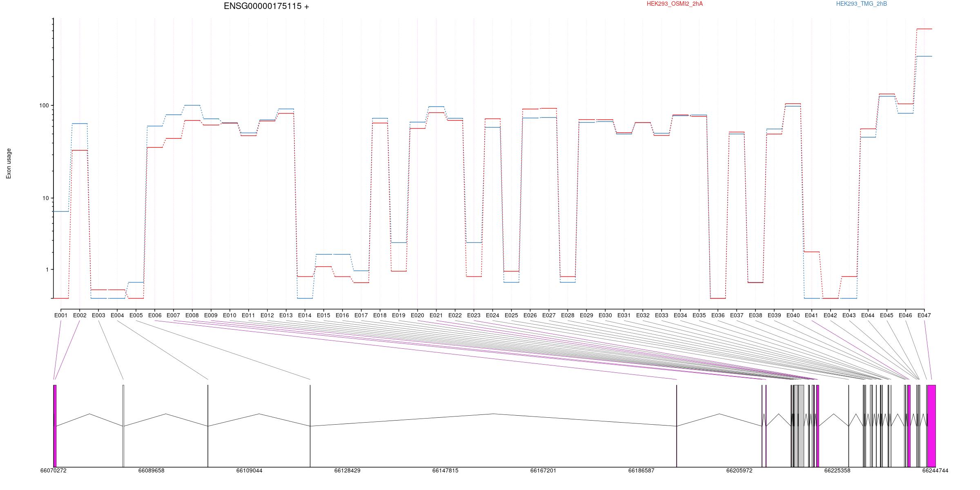980x490 pixels.
Task: Click exon label E020
Action: point(418,315)
